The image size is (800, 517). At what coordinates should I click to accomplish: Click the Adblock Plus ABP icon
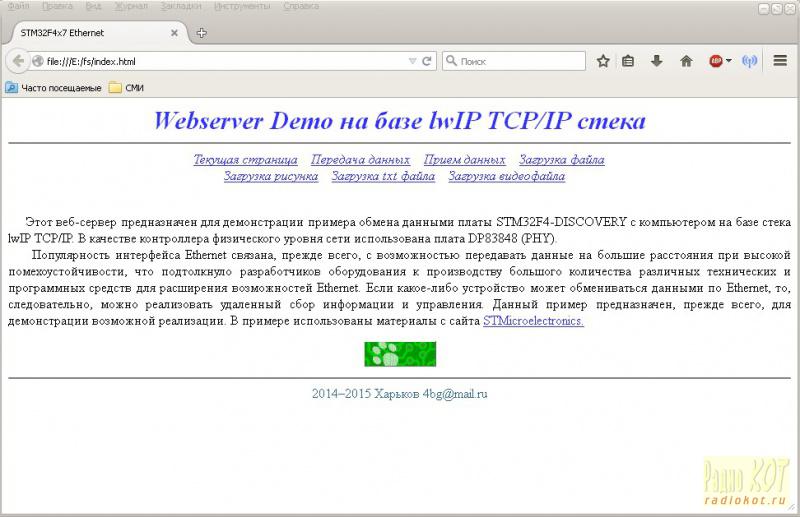pos(716,61)
